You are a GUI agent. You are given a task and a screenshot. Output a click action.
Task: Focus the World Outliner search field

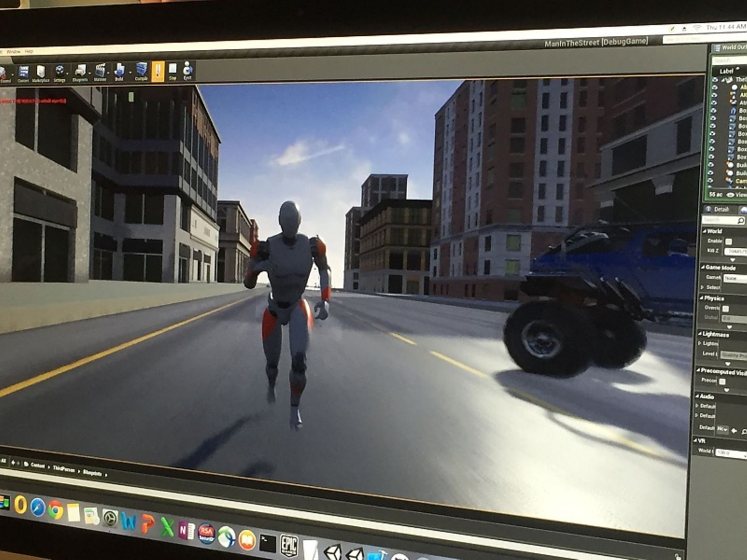pyautogui.click(x=729, y=61)
